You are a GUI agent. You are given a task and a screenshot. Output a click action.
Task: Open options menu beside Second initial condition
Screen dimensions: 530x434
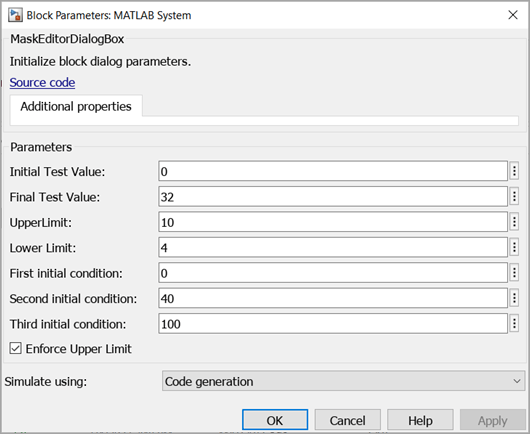514,298
